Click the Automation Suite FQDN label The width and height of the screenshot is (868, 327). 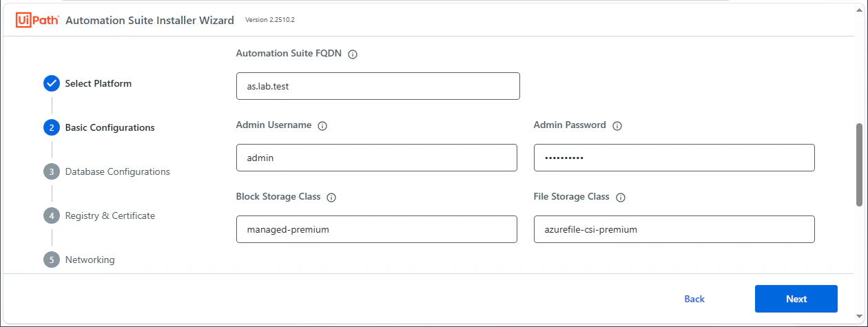point(289,54)
